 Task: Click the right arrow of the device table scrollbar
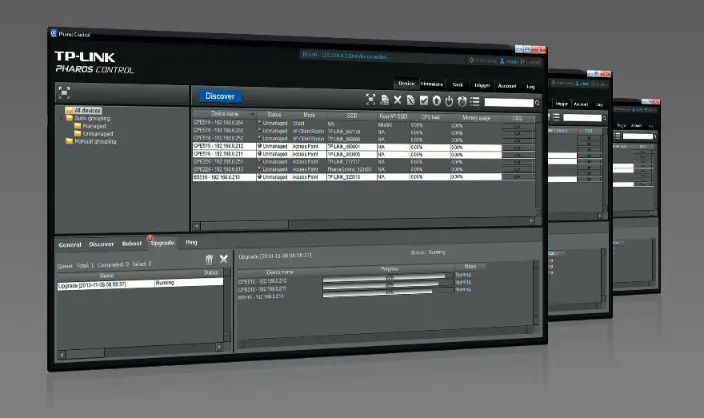(532, 220)
